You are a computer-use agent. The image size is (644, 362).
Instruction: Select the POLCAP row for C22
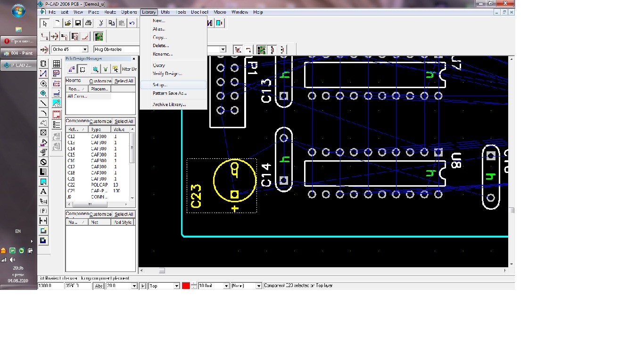click(x=99, y=185)
